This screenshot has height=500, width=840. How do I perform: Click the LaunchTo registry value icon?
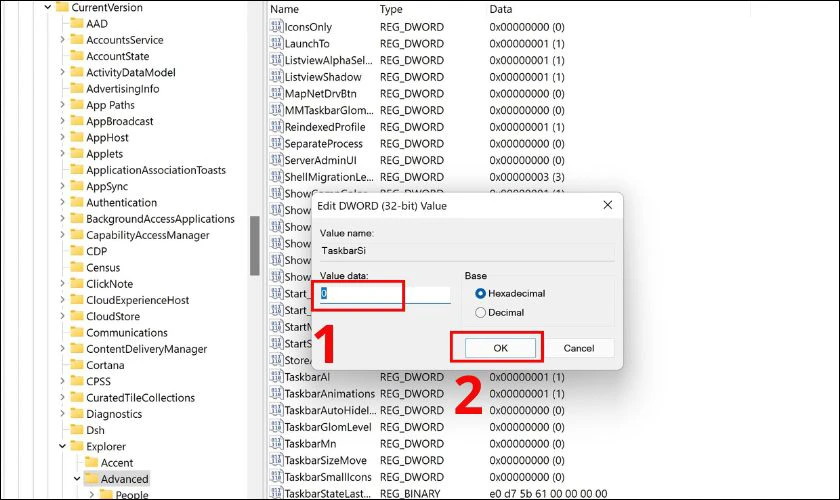276,43
